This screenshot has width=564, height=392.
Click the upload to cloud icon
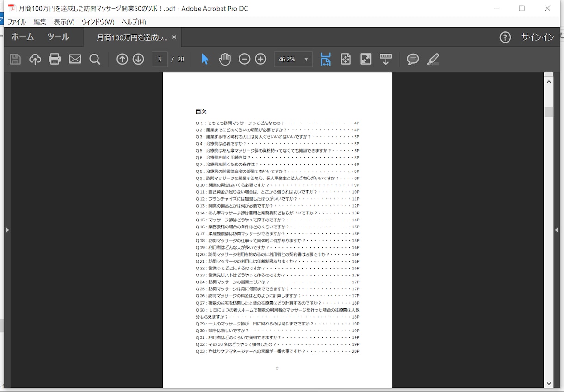coord(35,59)
